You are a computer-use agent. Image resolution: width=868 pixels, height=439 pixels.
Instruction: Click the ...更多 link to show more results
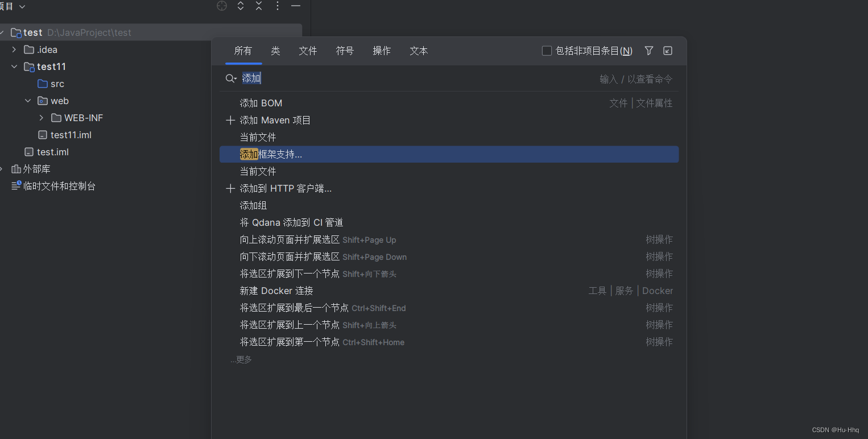pos(241,359)
